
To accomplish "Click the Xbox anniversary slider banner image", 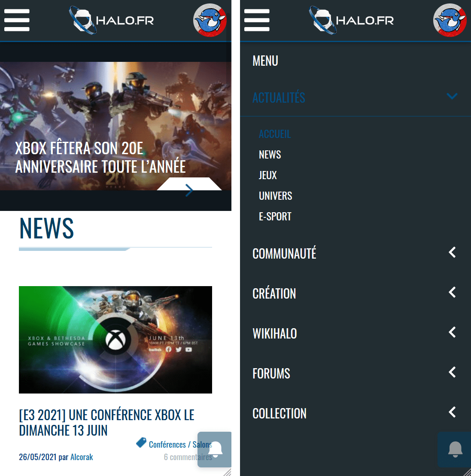I will pyautogui.click(x=115, y=126).
